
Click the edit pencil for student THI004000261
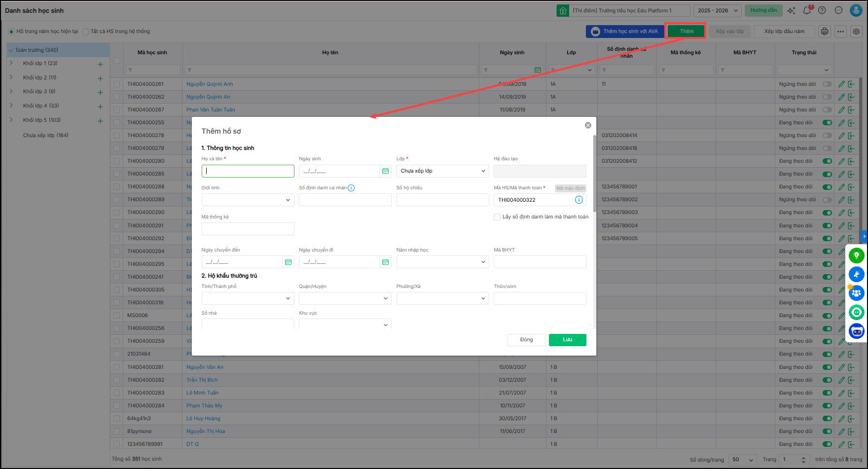click(x=841, y=84)
